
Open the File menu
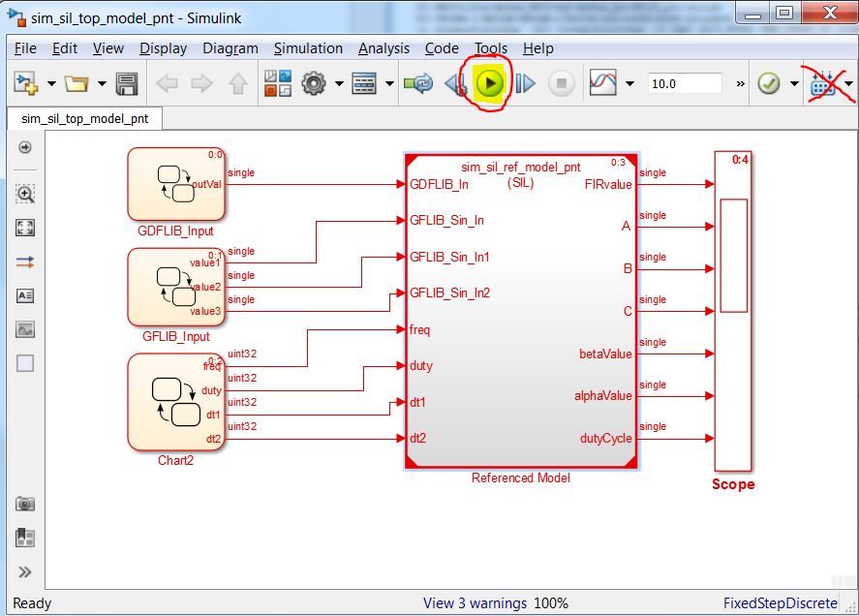[25, 48]
